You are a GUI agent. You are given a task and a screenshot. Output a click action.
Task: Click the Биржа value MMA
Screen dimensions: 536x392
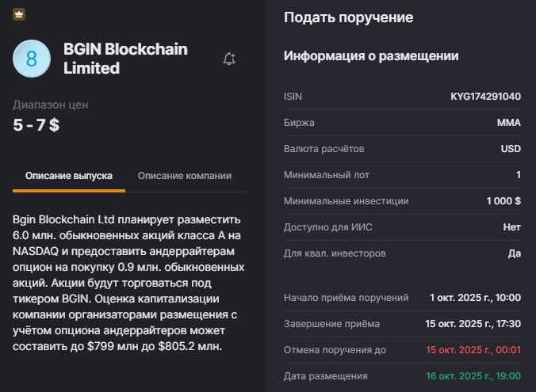pyautogui.click(x=508, y=123)
